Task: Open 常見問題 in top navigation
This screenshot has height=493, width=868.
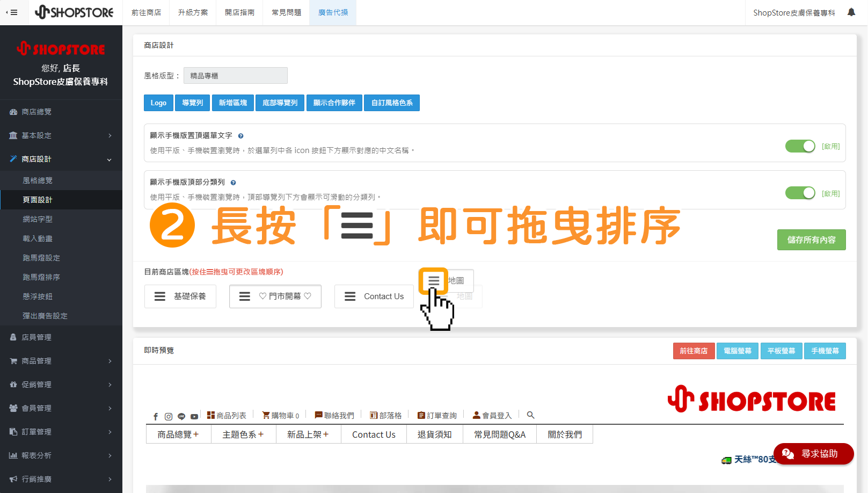Action: click(x=286, y=12)
